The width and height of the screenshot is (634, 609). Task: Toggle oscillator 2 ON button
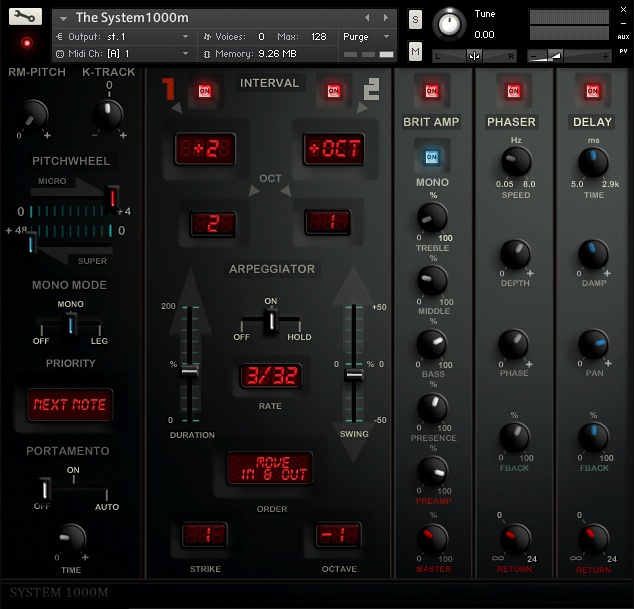point(334,91)
